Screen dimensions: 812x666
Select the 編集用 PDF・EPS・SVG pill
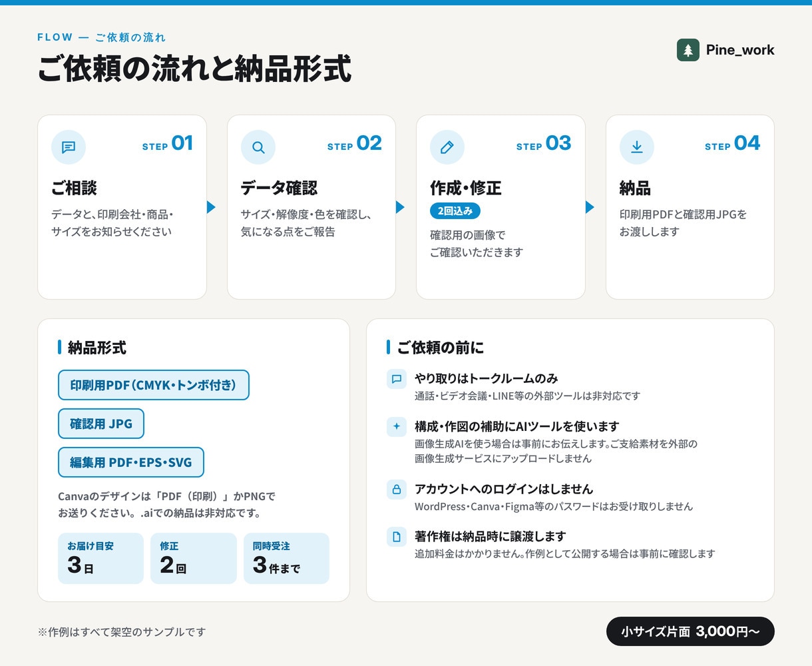click(x=131, y=462)
